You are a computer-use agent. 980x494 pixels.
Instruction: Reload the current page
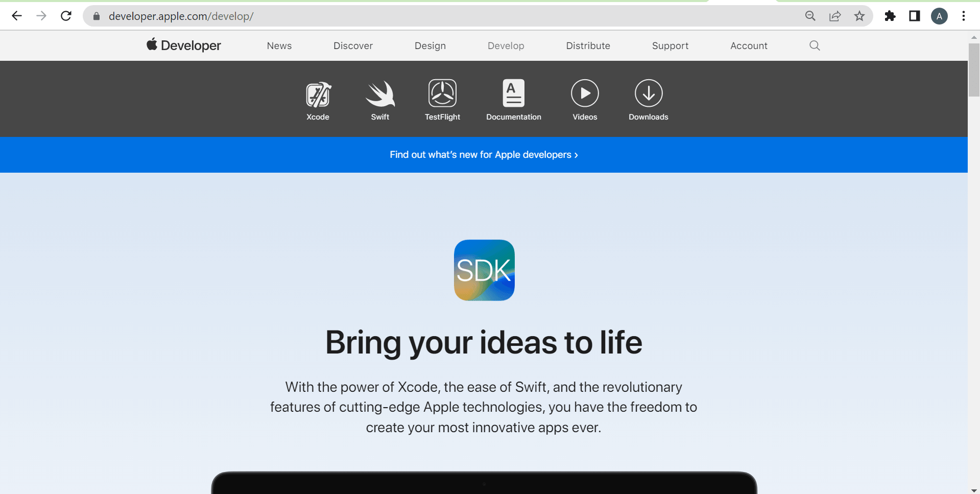(x=66, y=16)
